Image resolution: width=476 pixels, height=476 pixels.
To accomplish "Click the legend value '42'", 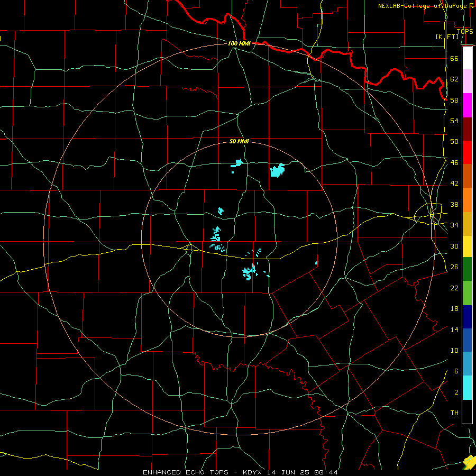I will tap(454, 184).
